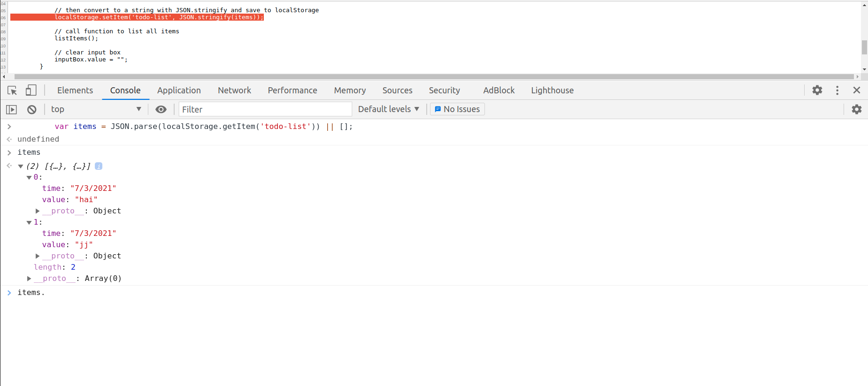
Task: Switch to the Network tab
Action: (x=234, y=91)
